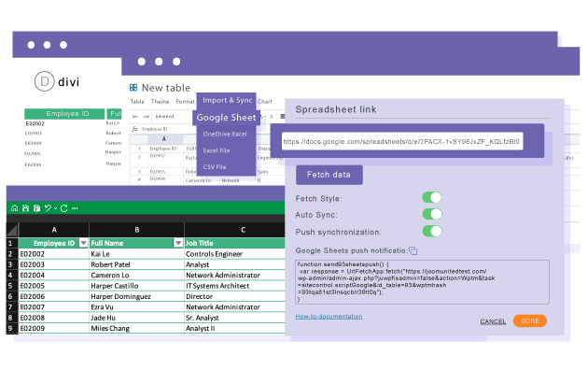Select OneDrive Excel from the dropdown menu
The image size is (588, 370).
coord(225,134)
